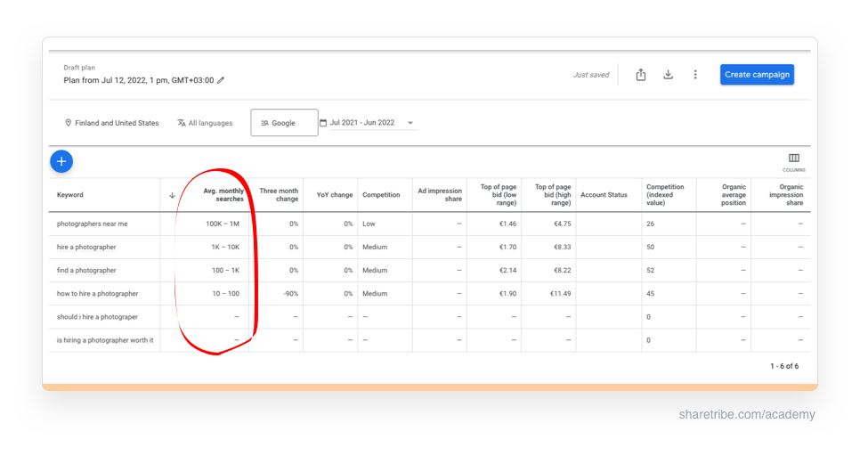Viewport: 868px width, 464px height.
Task: Select the Google search network box
Action: point(285,123)
